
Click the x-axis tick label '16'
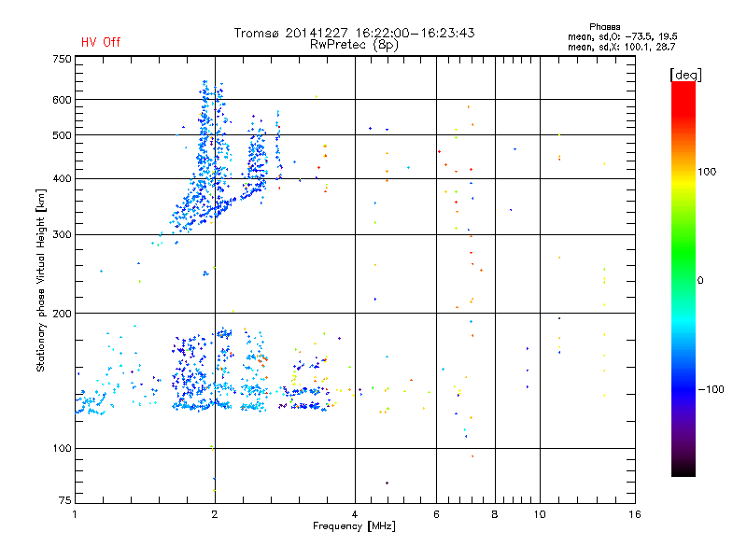pos(635,514)
